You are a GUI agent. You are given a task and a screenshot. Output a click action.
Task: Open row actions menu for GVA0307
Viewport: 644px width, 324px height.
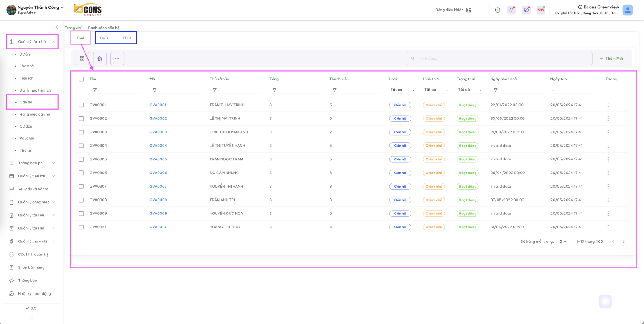(608, 187)
